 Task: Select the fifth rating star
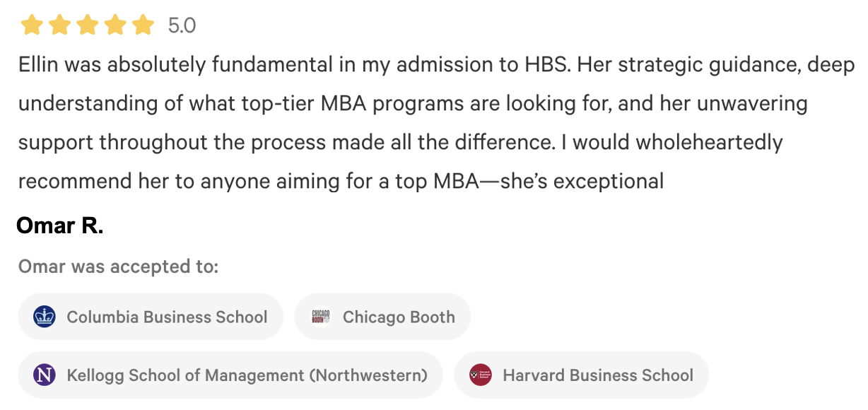(x=143, y=25)
